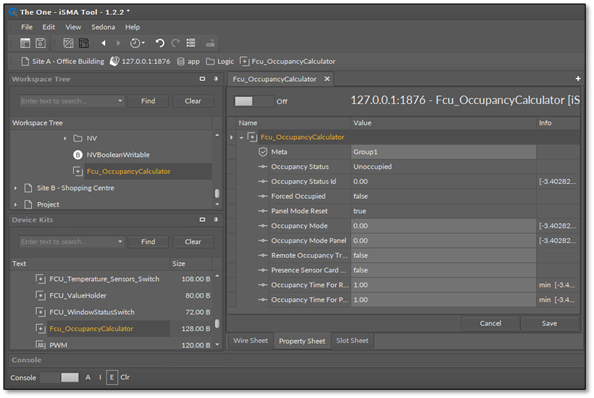Click the device connect toolbar icon
Viewport: 594px width, 398px height.
(x=210, y=43)
